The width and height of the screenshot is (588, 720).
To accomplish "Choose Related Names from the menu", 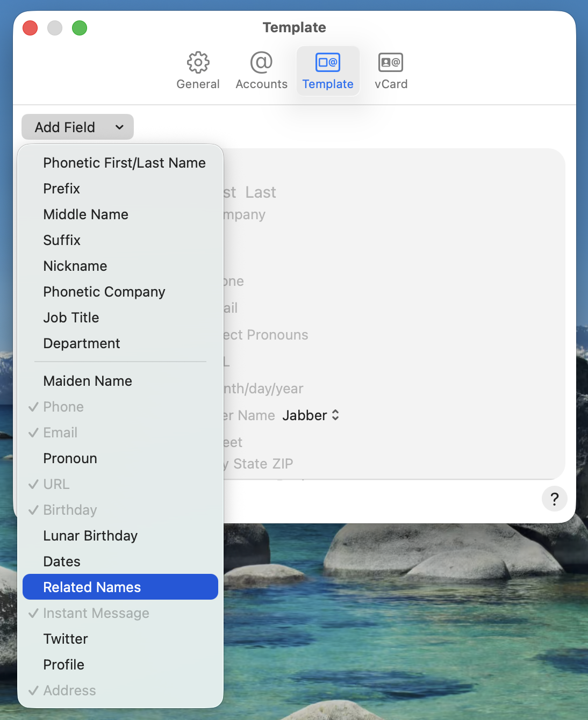I will click(92, 587).
